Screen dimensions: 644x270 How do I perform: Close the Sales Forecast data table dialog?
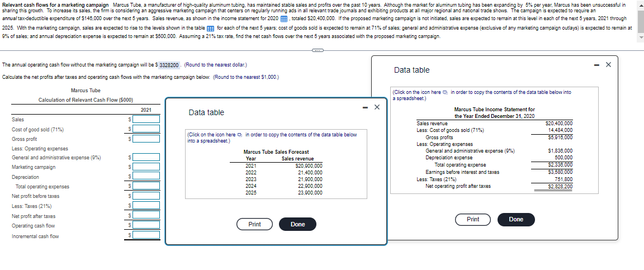click(377, 108)
